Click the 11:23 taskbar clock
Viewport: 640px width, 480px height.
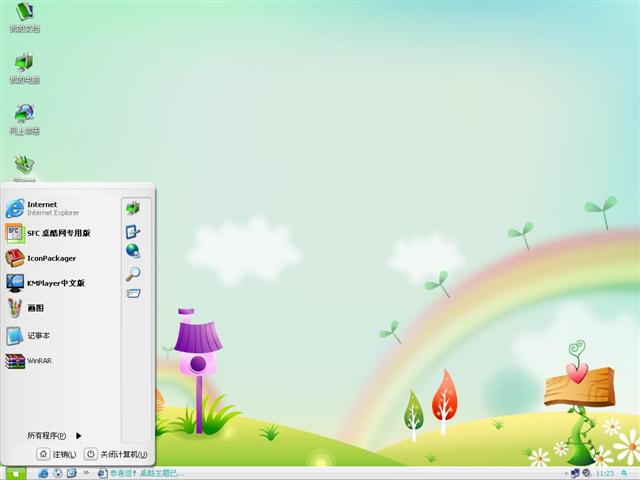(604, 473)
